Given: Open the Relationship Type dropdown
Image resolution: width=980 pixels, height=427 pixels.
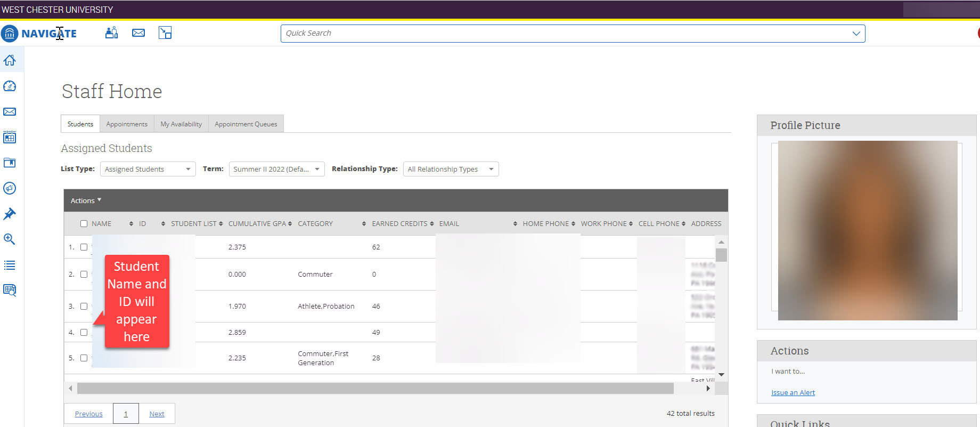Looking at the screenshot, I should point(451,169).
